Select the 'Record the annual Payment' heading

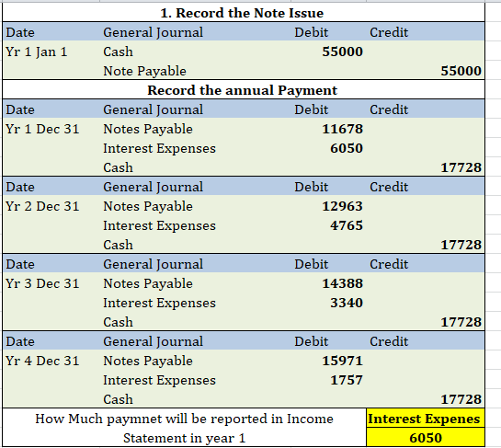(x=242, y=90)
